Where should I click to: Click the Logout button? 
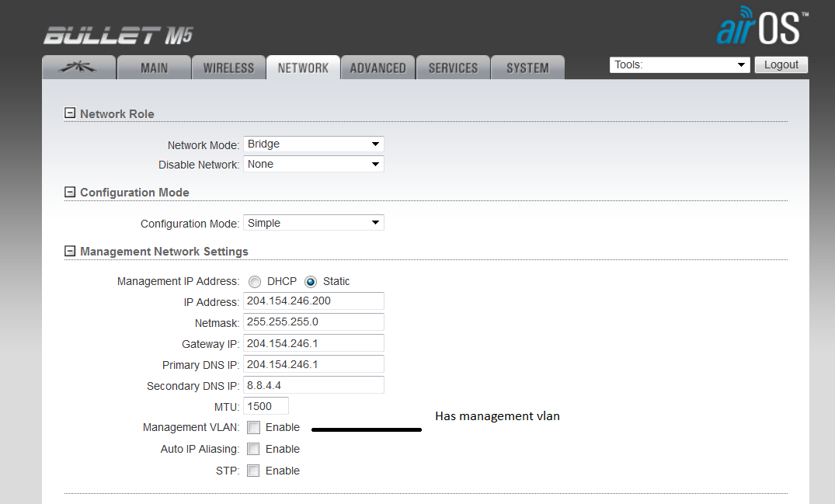click(781, 65)
